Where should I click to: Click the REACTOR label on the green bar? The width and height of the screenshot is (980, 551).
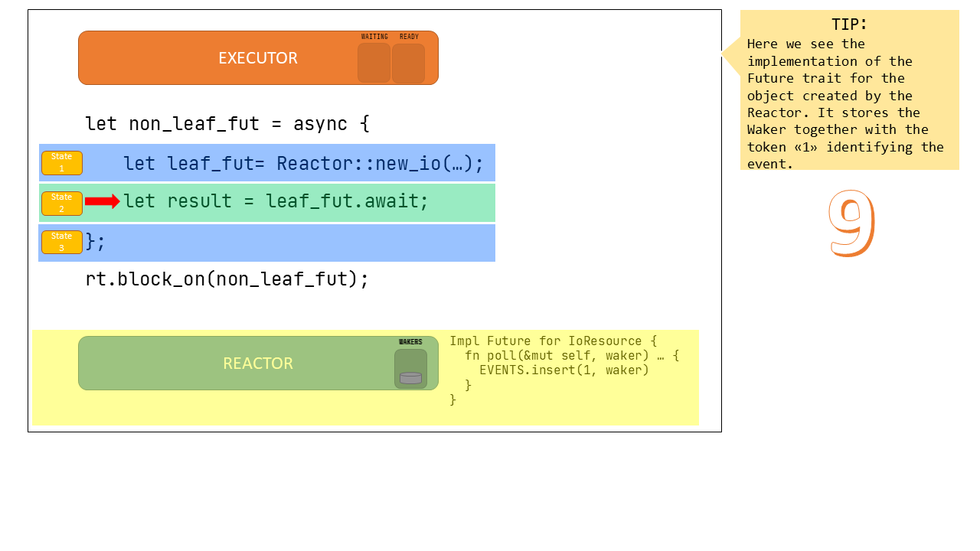258,364
